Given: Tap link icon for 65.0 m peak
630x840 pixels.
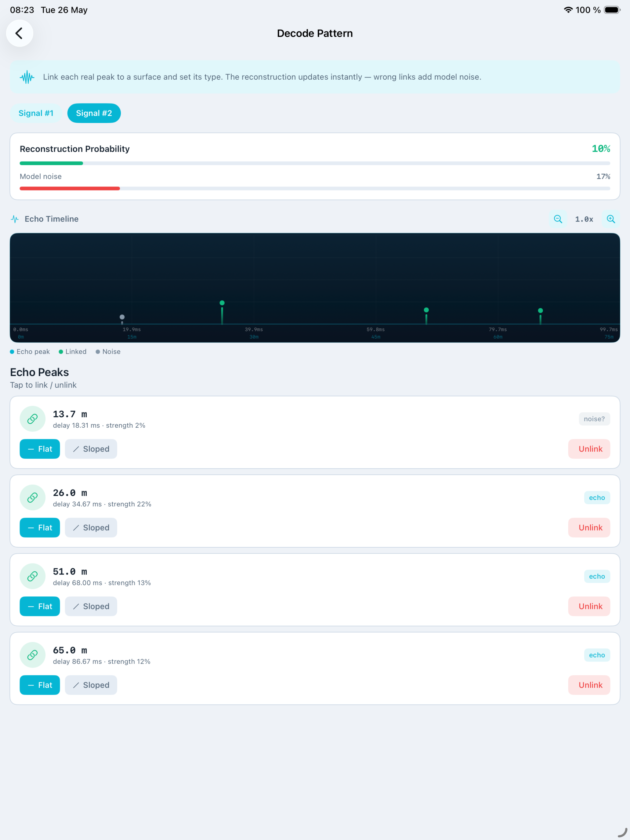Looking at the screenshot, I should point(33,655).
